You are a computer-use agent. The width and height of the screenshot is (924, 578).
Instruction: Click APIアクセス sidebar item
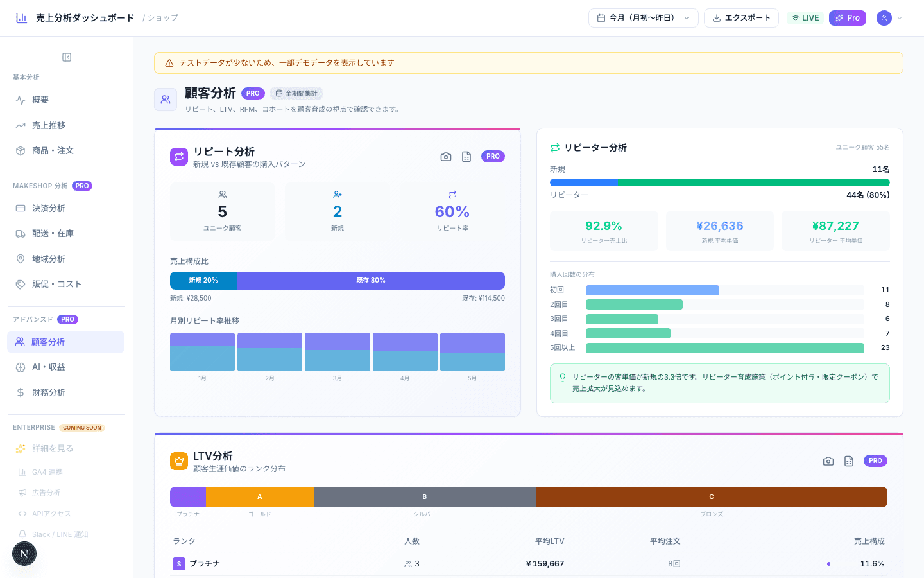(65, 514)
